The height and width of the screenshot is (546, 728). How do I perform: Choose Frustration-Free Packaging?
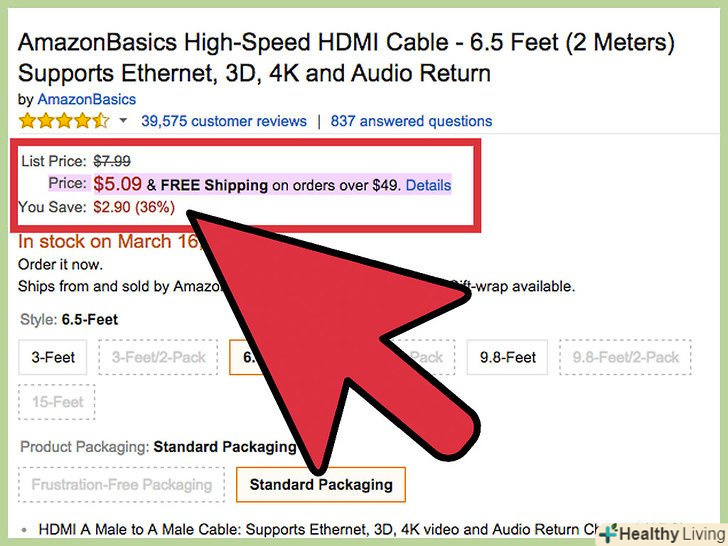pyautogui.click(x=122, y=485)
